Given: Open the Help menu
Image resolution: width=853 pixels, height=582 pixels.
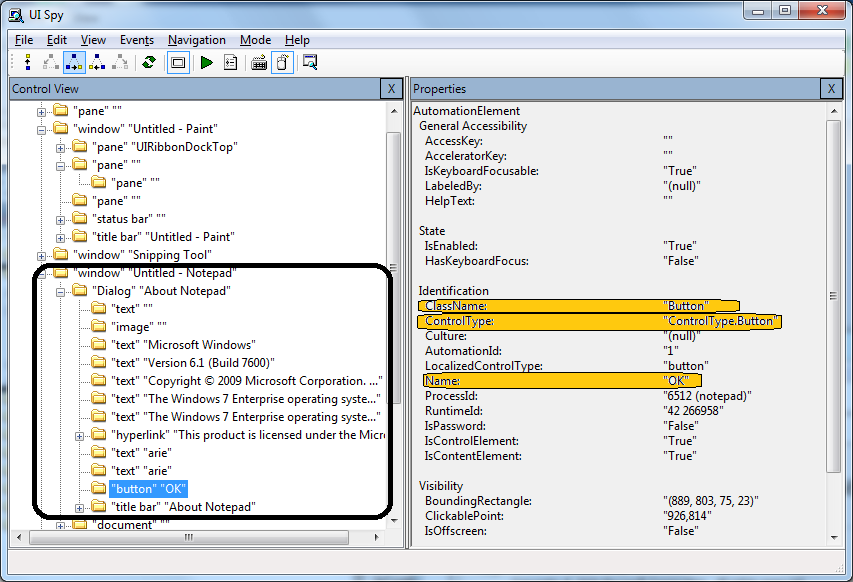Looking at the screenshot, I should pyautogui.click(x=297, y=40).
